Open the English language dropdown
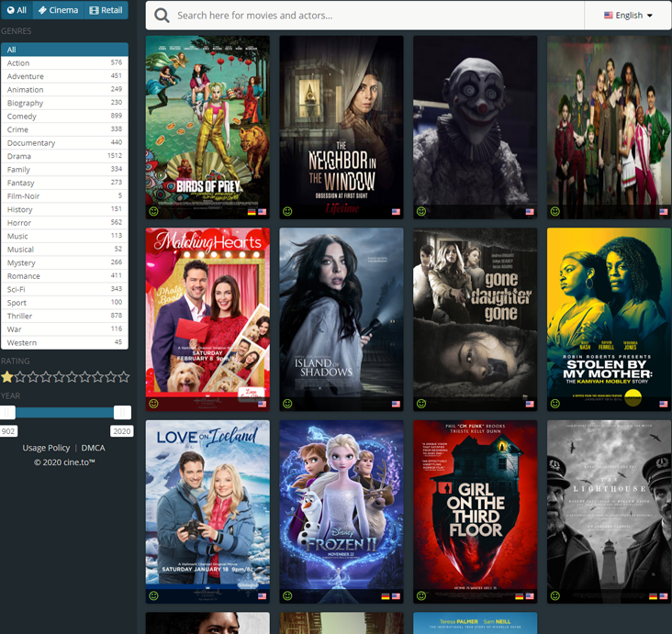672x634 pixels. coord(628,16)
